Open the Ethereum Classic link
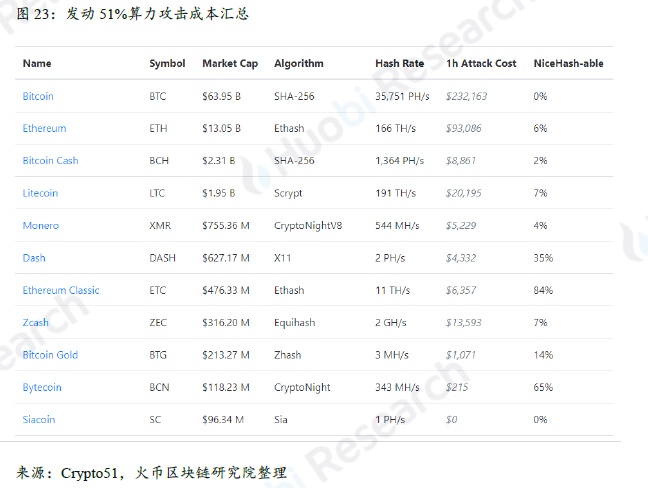The height and width of the screenshot is (488, 648). point(61,290)
